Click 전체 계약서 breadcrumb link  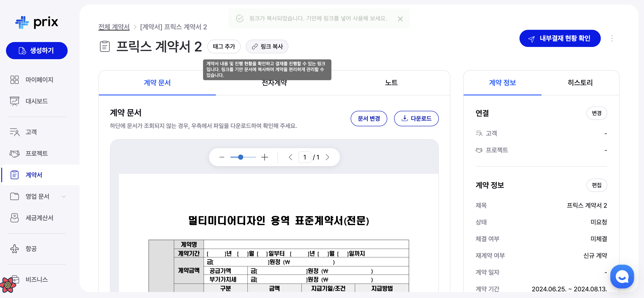coord(114,27)
